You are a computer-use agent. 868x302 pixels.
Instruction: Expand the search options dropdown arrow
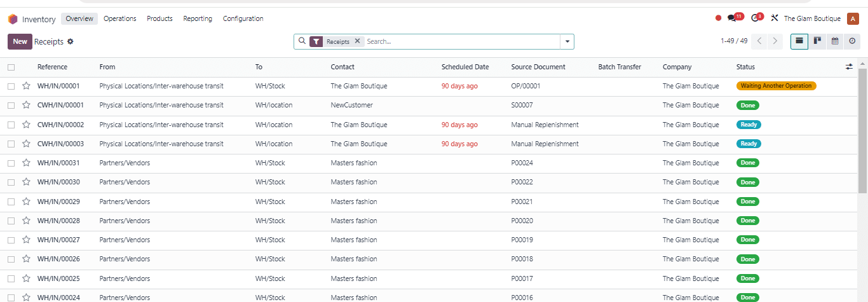(566, 41)
